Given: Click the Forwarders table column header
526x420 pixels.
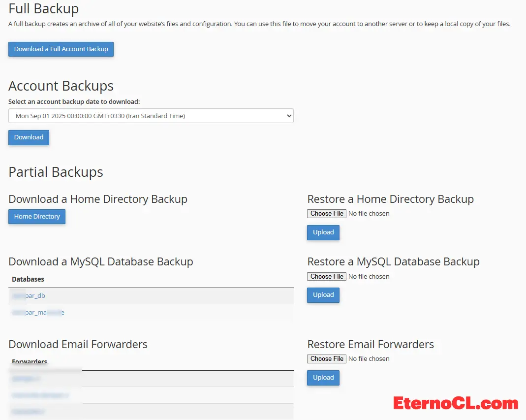Looking at the screenshot, I should 30,362.
